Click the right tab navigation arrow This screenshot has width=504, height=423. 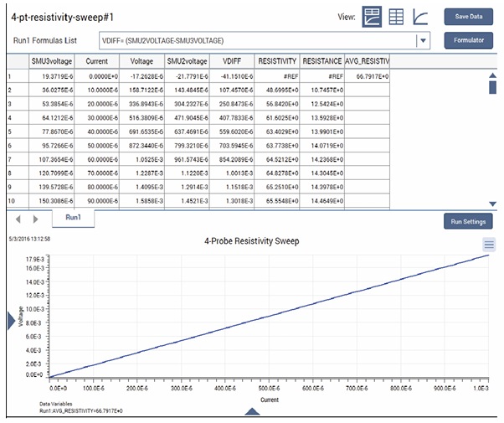[34, 219]
